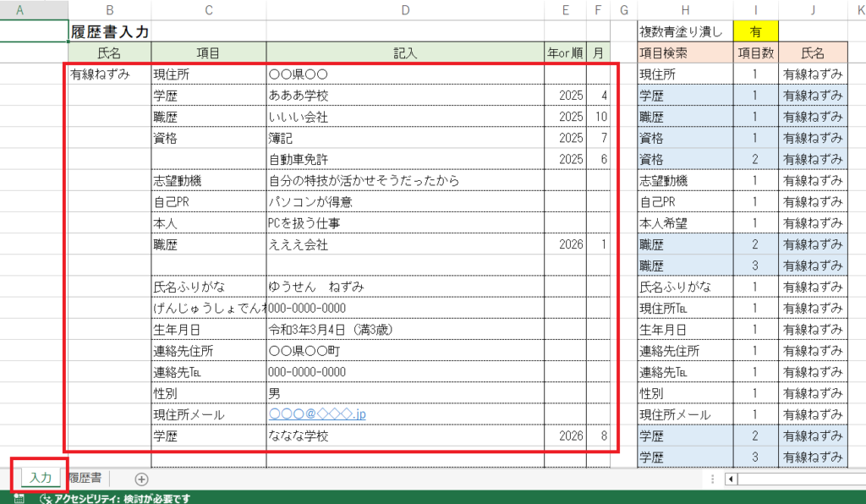Open the 履歴書 sheet tab
The image size is (866, 504).
[x=86, y=479]
